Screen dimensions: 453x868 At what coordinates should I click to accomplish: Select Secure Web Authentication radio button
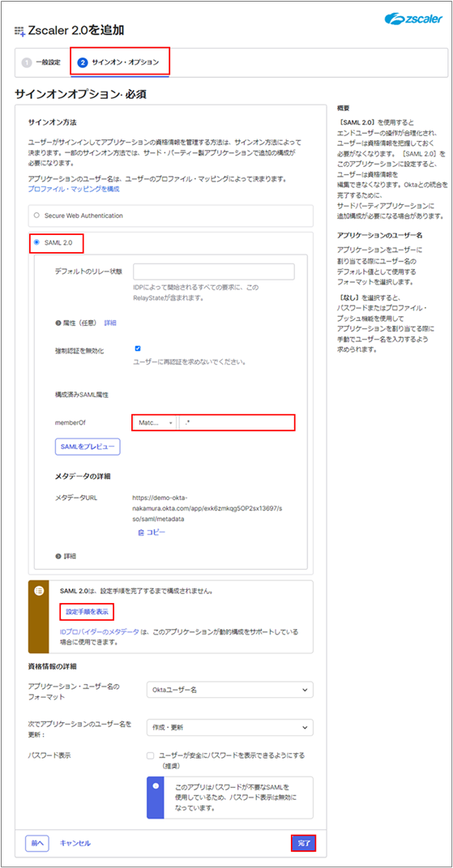click(x=37, y=215)
